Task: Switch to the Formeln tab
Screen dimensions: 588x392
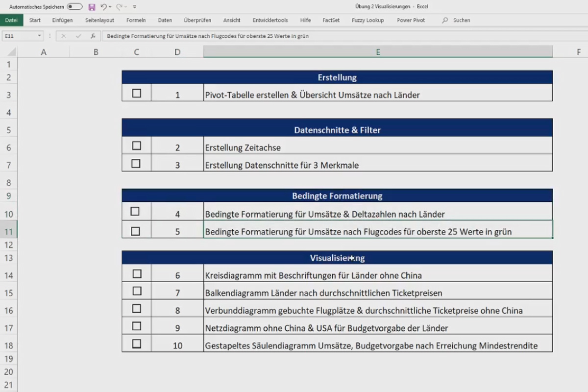Action: pos(136,20)
